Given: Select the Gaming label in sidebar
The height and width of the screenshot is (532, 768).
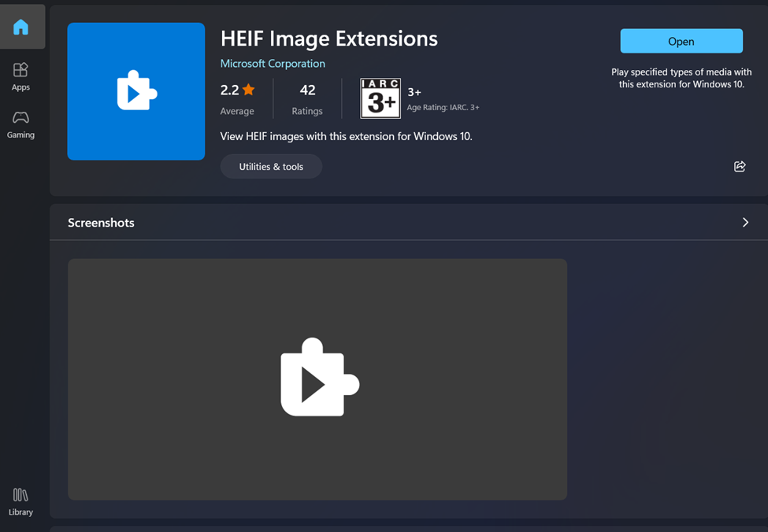Looking at the screenshot, I should coord(20,135).
